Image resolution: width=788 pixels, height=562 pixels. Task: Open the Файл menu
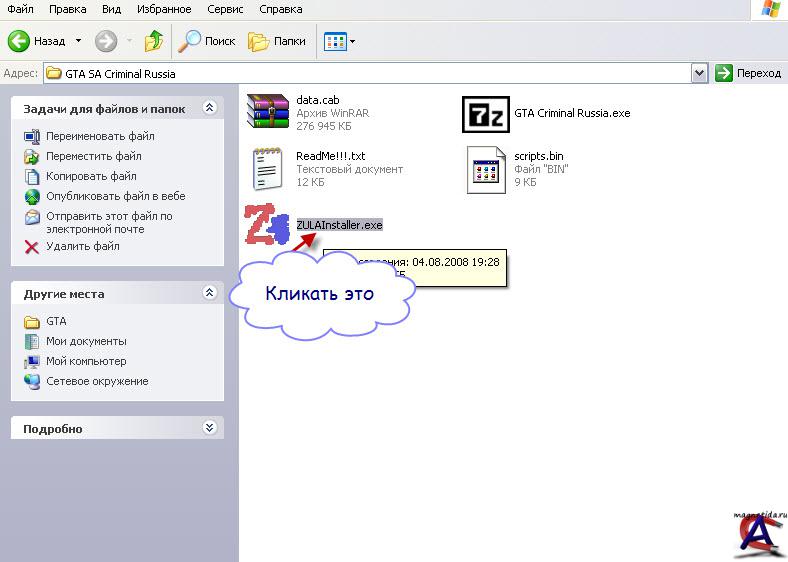pyautogui.click(x=20, y=9)
